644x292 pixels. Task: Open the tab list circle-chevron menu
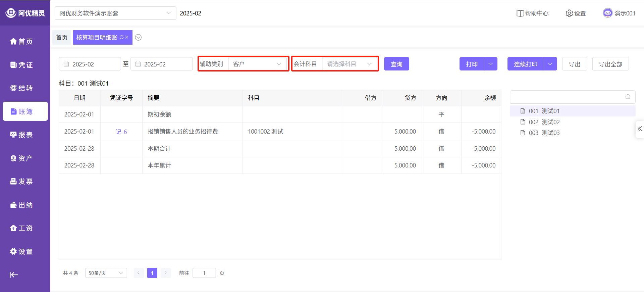[138, 37]
